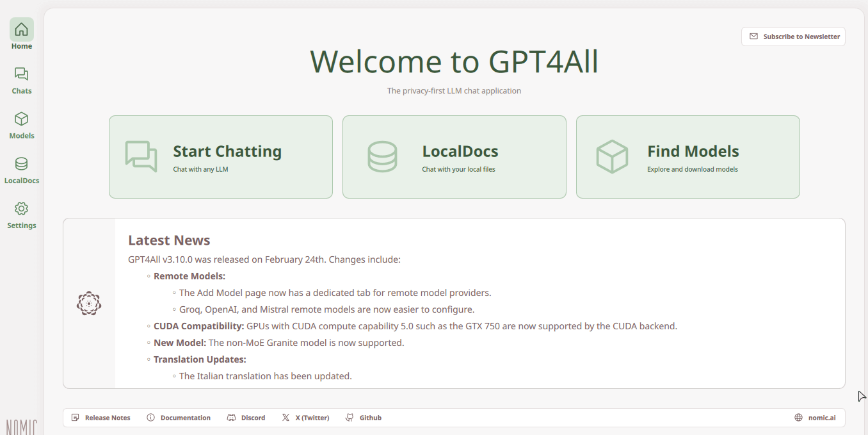Image resolution: width=868 pixels, height=435 pixels.
Task: Select the Chats label in sidebar
Action: pyautogui.click(x=22, y=91)
